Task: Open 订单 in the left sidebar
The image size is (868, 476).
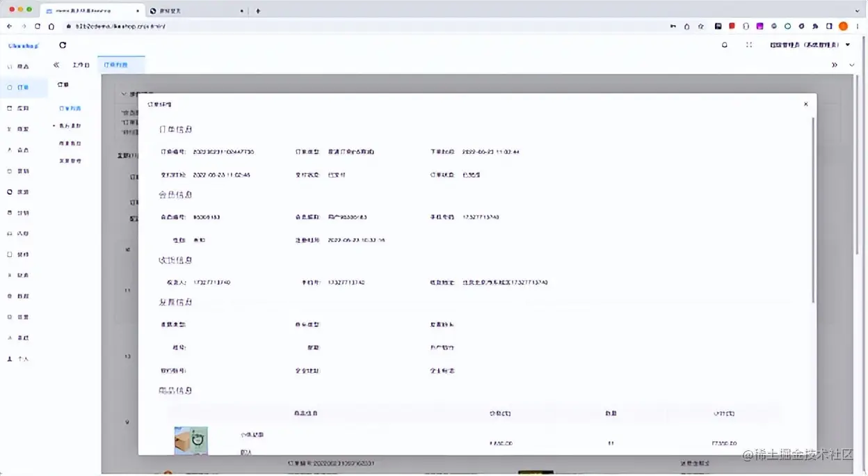Action: (24, 88)
